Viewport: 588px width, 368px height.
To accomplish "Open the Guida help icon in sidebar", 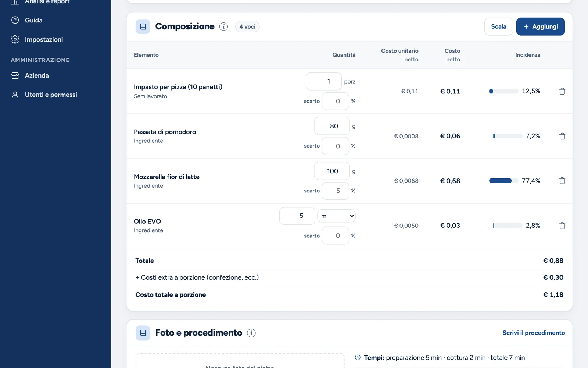I will tap(15, 20).
